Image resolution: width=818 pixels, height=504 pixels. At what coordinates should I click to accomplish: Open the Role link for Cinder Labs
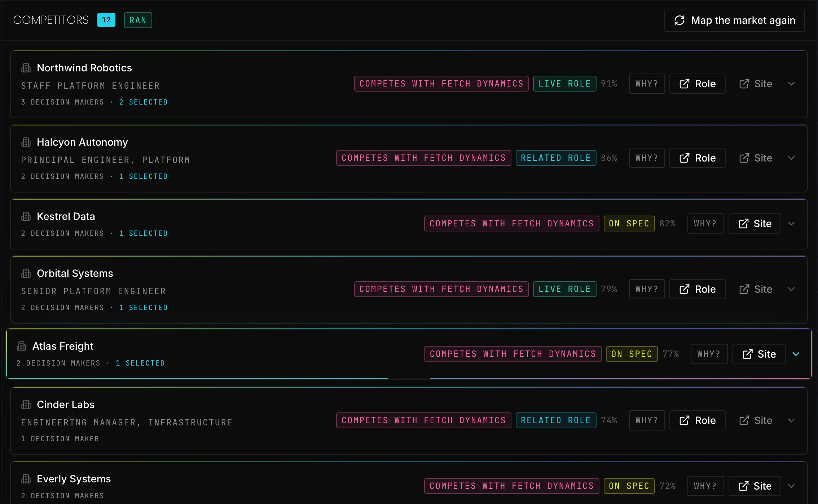pyautogui.click(x=697, y=420)
